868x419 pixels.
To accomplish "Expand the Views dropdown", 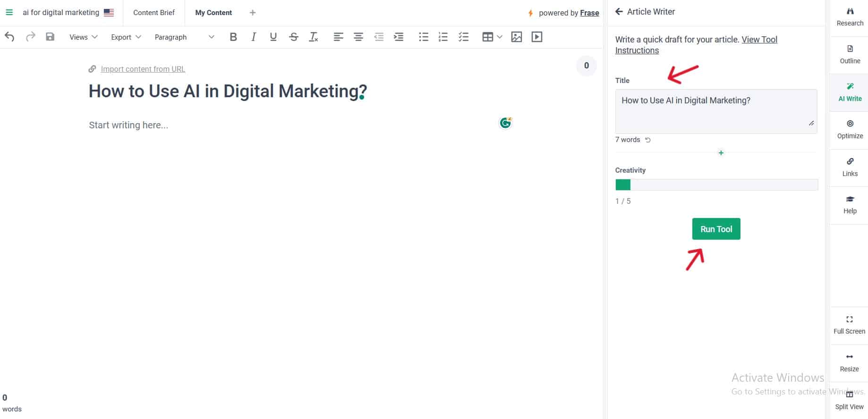I will click(x=83, y=37).
